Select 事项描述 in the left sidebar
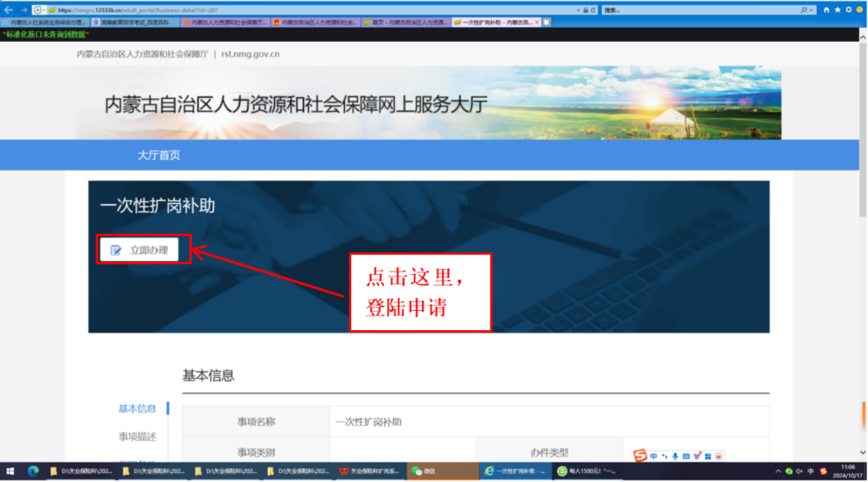 (x=137, y=436)
